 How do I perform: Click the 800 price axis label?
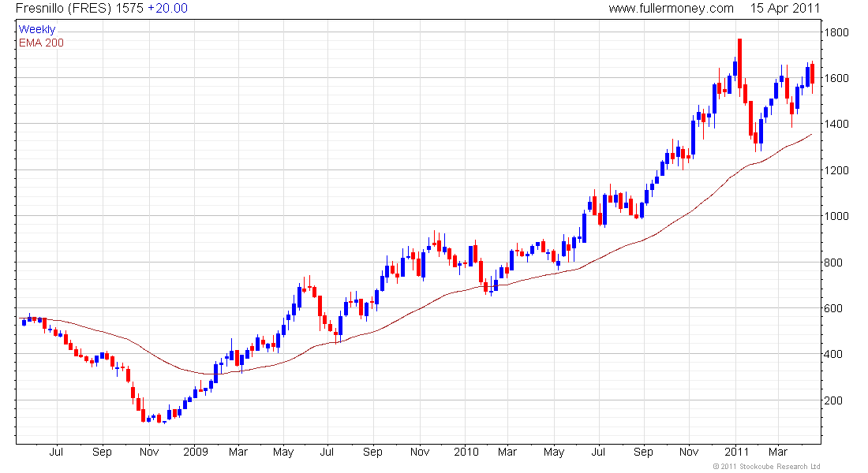click(x=833, y=263)
